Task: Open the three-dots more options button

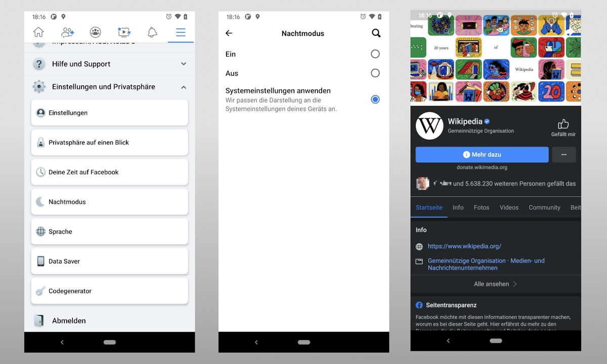Action: pyautogui.click(x=564, y=155)
